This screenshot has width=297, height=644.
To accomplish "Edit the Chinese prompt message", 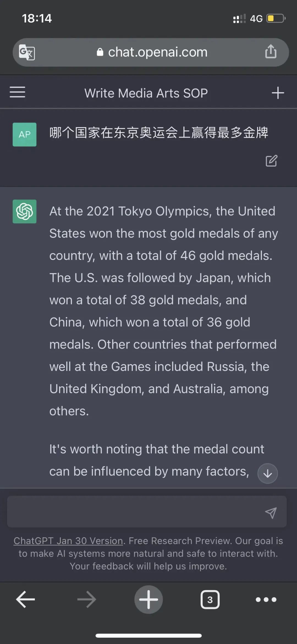I will coord(271,161).
